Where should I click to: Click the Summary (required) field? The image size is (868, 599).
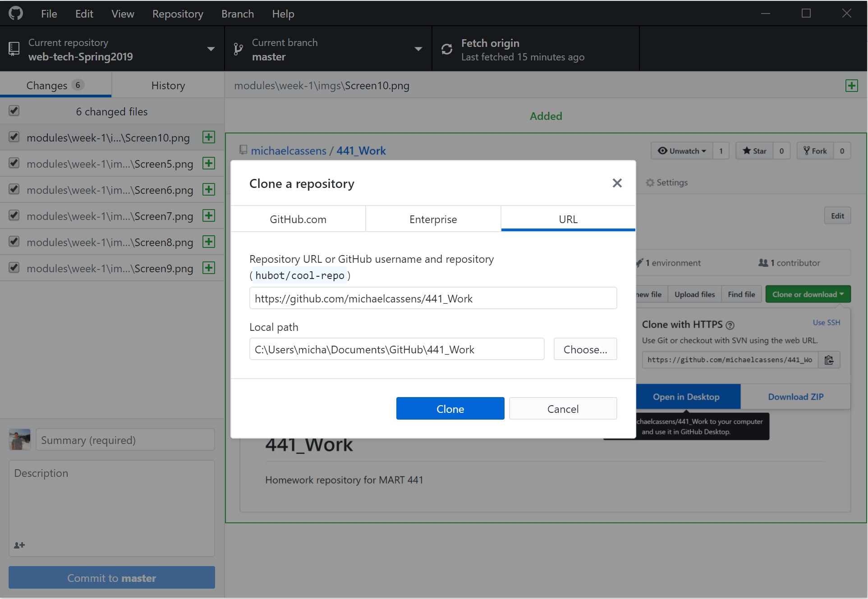(x=125, y=440)
